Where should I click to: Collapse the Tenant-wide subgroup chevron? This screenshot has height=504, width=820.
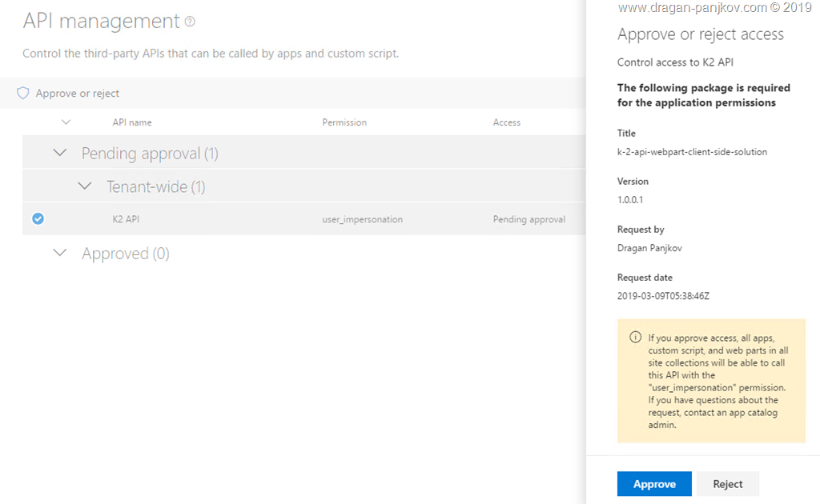coord(85,186)
